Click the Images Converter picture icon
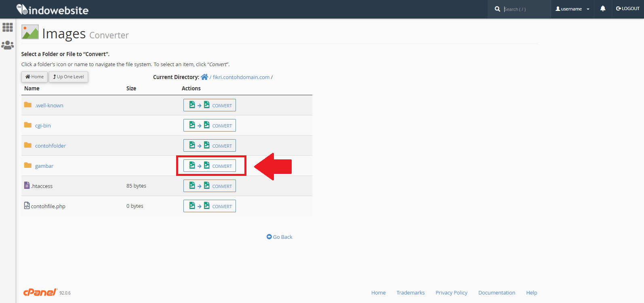644x303 pixels. click(x=30, y=33)
